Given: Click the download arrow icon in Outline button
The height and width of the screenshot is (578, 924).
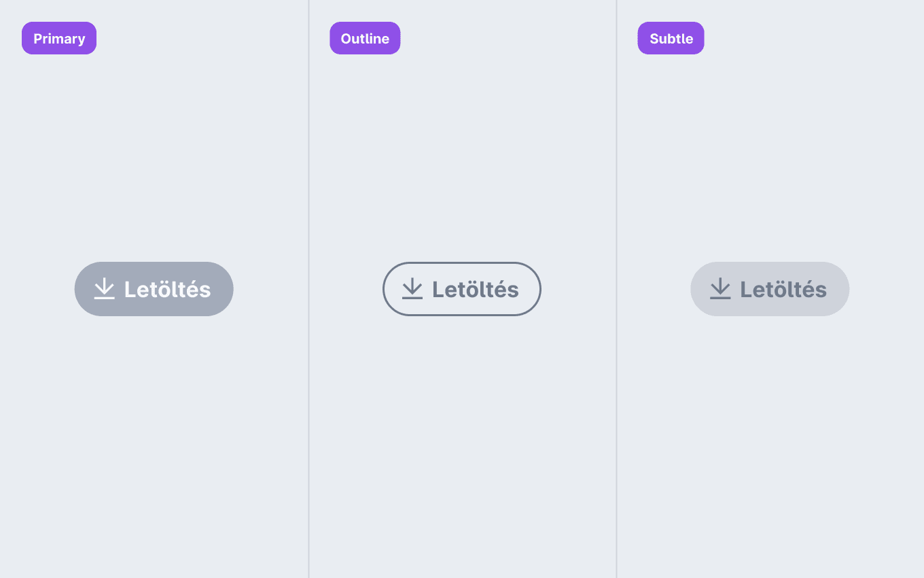Looking at the screenshot, I should (412, 289).
